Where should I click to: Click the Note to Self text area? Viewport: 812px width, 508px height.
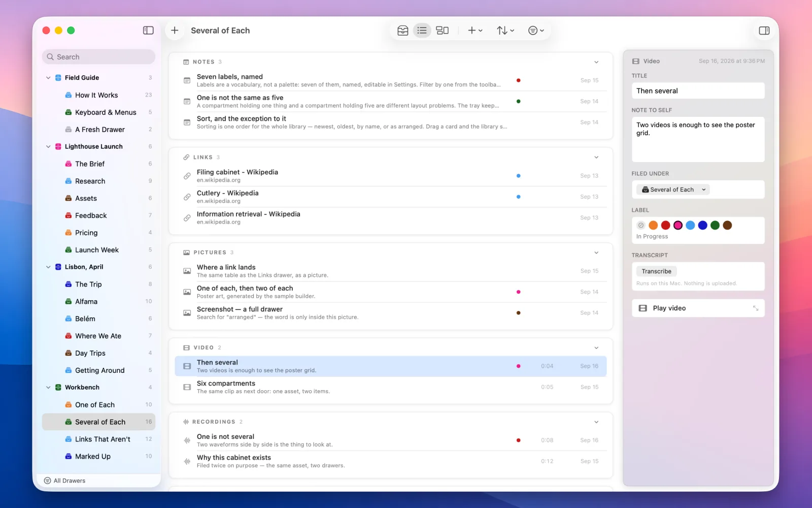coord(698,140)
